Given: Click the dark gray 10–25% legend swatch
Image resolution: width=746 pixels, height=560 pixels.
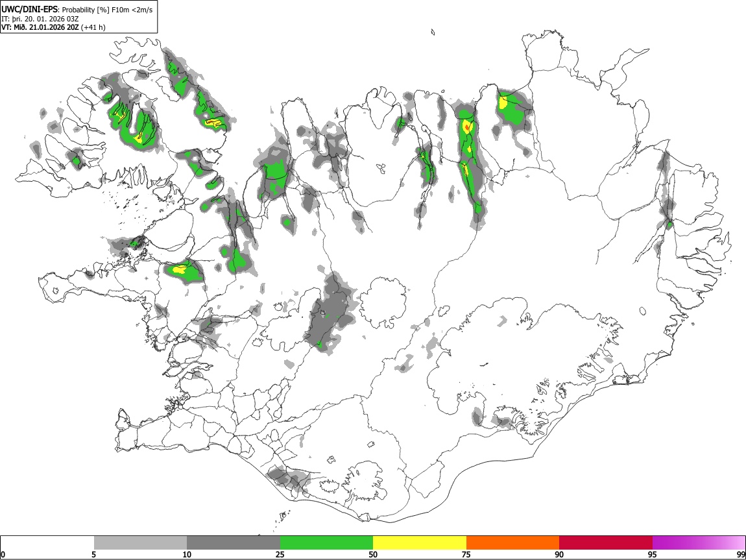Looking at the screenshot, I should click(x=234, y=543).
